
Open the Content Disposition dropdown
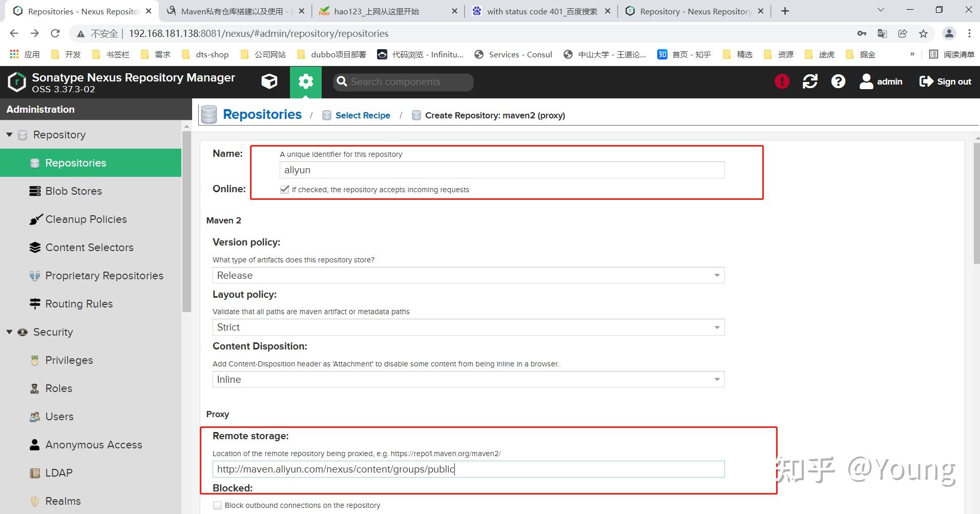[x=468, y=380]
